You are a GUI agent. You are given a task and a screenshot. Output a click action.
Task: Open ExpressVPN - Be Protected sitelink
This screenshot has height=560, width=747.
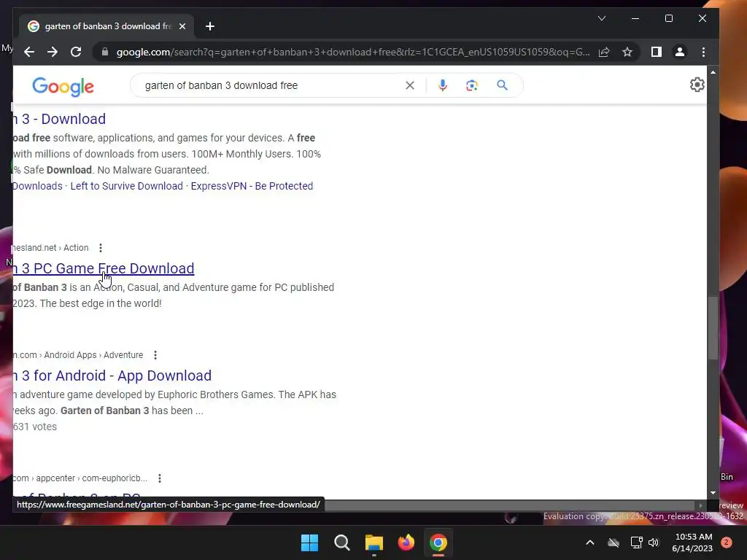click(x=252, y=186)
